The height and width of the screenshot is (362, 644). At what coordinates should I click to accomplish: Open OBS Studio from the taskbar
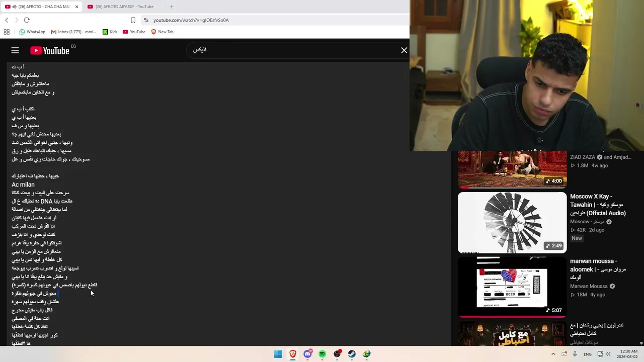(x=337, y=354)
